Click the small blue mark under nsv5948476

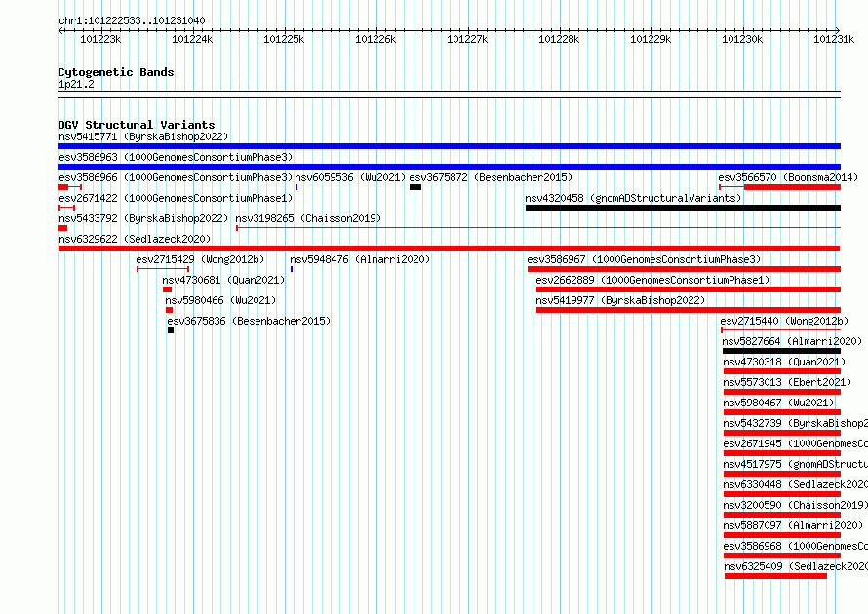(x=292, y=269)
